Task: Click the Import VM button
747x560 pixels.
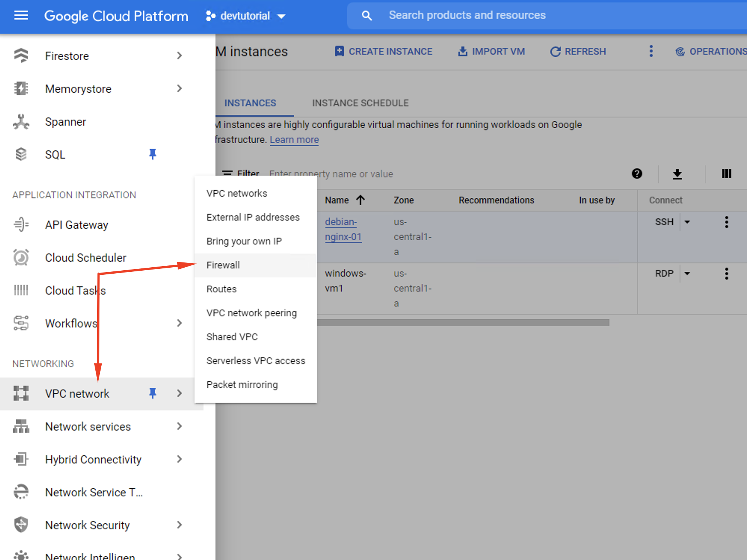Action: [x=491, y=51]
